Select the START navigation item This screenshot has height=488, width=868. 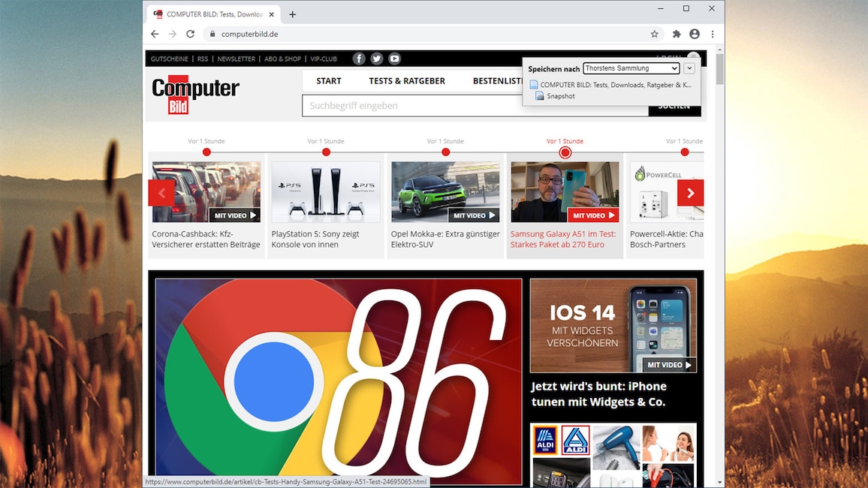(329, 81)
